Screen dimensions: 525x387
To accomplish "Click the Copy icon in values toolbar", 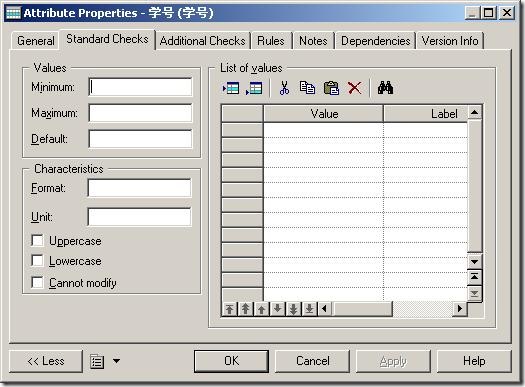I will click(x=307, y=88).
